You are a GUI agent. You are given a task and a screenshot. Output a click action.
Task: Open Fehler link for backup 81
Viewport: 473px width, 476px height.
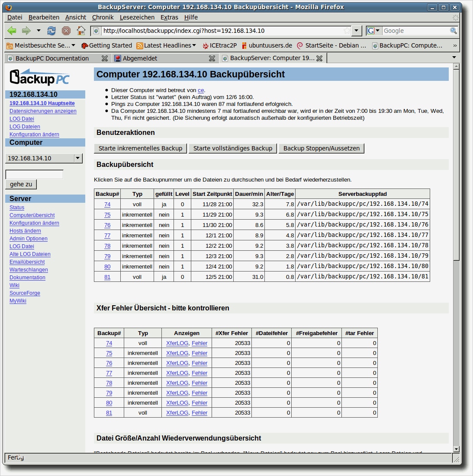point(199,413)
